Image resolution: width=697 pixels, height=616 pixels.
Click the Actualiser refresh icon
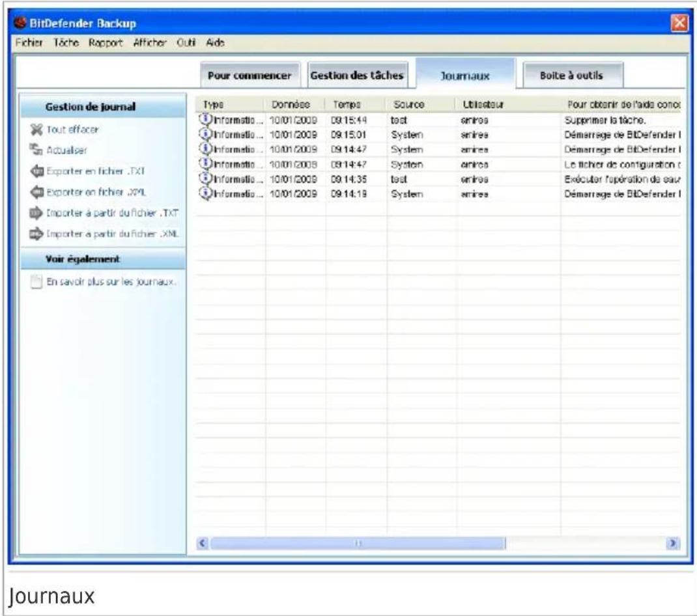coord(36,150)
